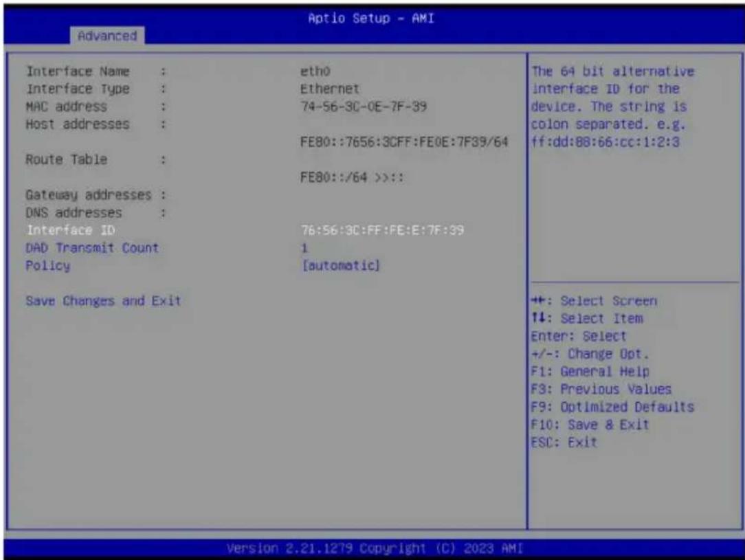Click MAC value 74-56-3C-0E-7F-39
Viewport: 745px width, 560px height.
(x=364, y=107)
